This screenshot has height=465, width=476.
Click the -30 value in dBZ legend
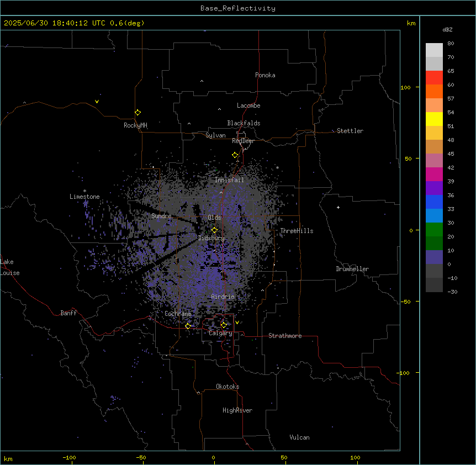(x=452, y=292)
